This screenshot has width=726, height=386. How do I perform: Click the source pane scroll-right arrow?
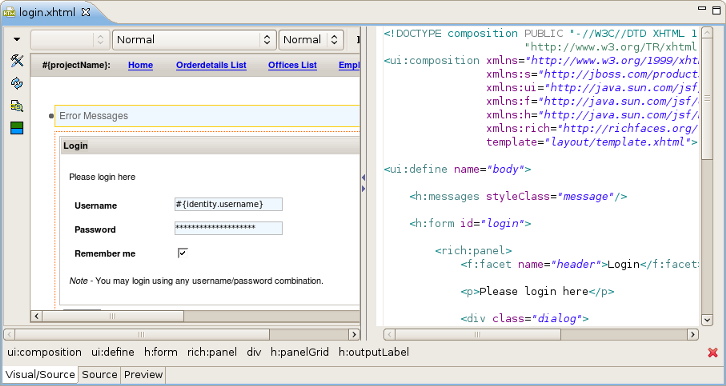click(693, 334)
